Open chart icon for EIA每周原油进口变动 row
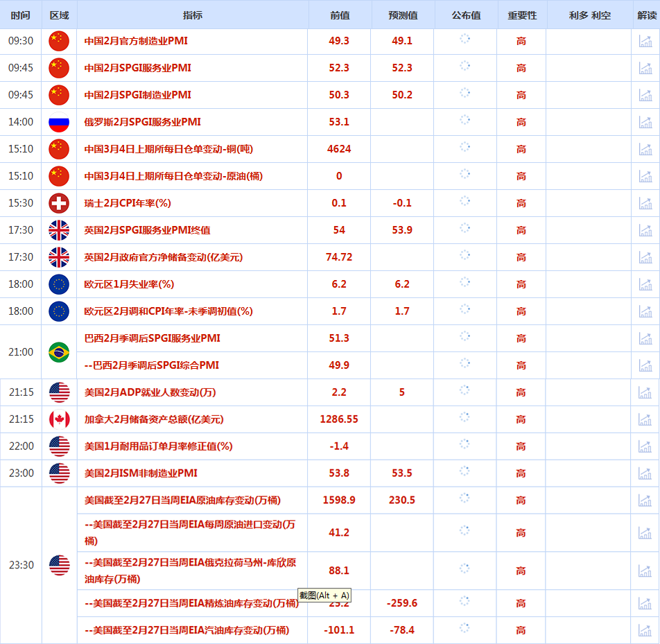The height and width of the screenshot is (644, 660). pos(645,533)
